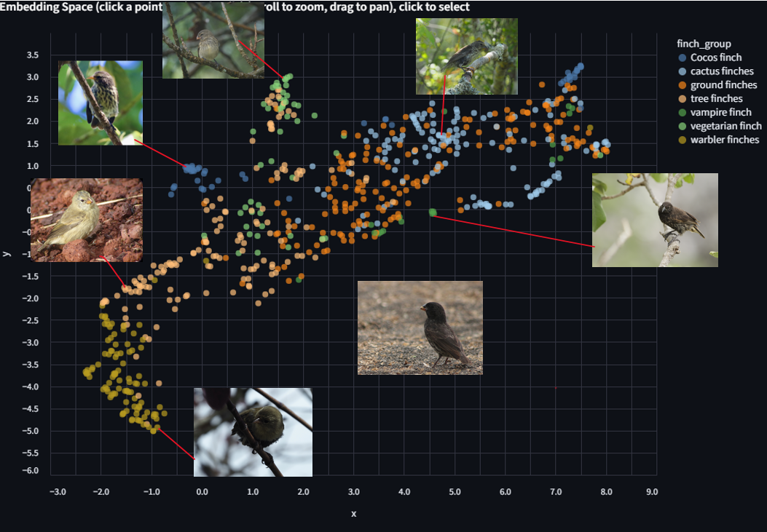Select the far-right dark finch on twig image
The height and width of the screenshot is (532, 767).
click(x=654, y=220)
